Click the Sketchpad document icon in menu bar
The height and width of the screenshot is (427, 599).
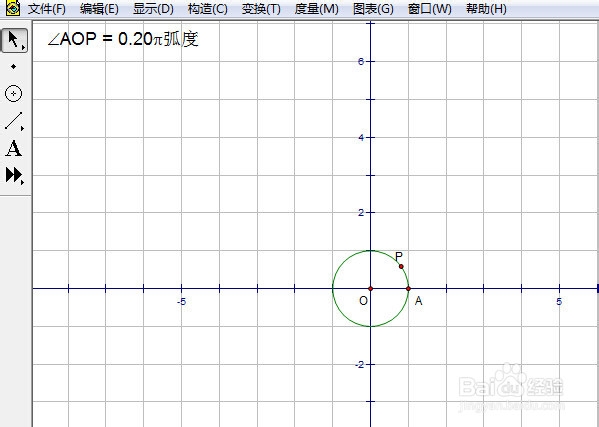pos(13,8)
